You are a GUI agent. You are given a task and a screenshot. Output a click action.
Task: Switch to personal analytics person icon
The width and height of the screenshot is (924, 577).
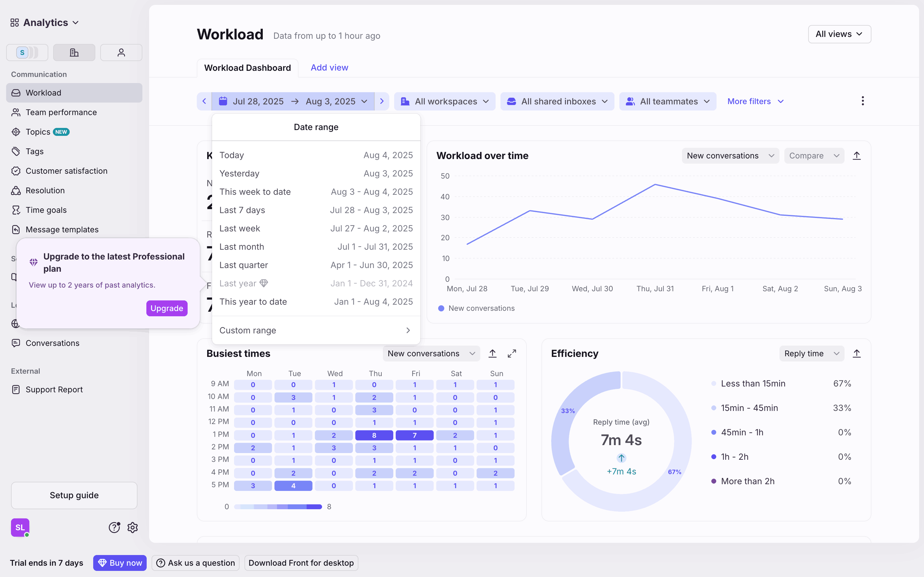point(121,52)
